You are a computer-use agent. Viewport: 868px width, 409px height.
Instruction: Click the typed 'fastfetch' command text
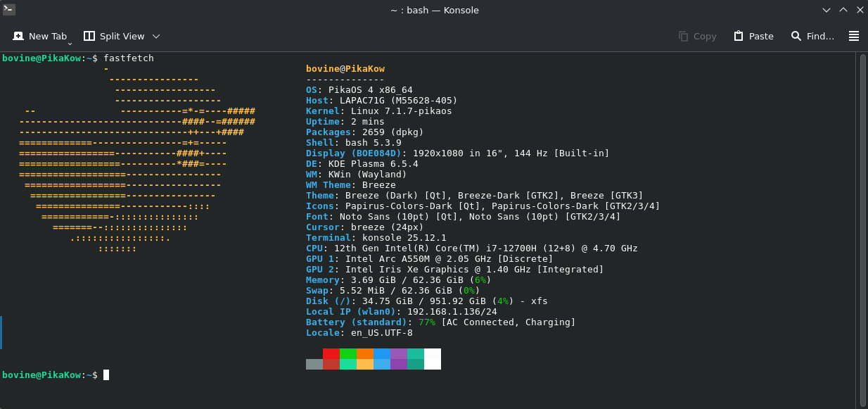tap(129, 58)
